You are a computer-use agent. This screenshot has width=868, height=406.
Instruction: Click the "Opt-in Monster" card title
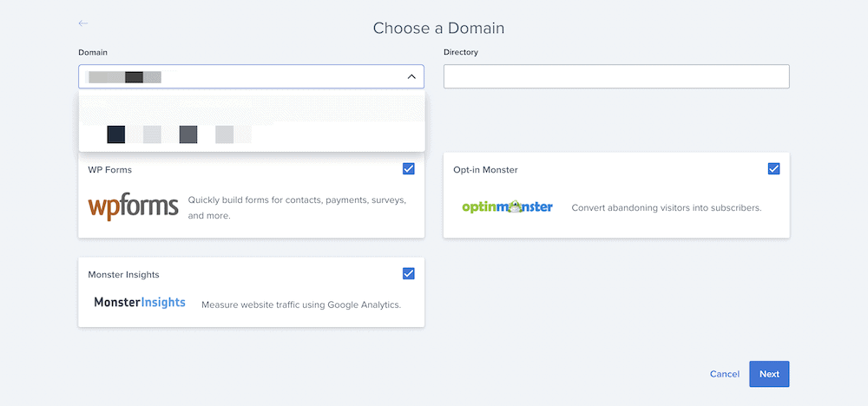coord(485,170)
